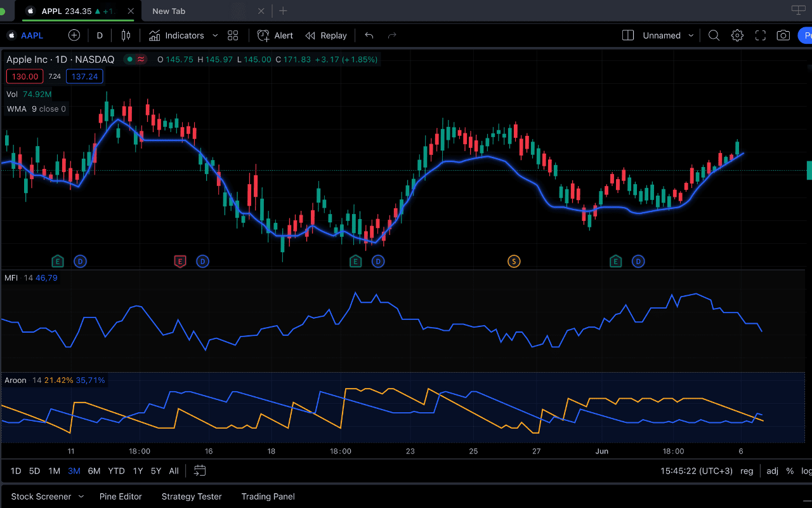Image resolution: width=812 pixels, height=508 pixels.
Task: Select the Vol 74.92M indicator legend
Action: pos(29,94)
